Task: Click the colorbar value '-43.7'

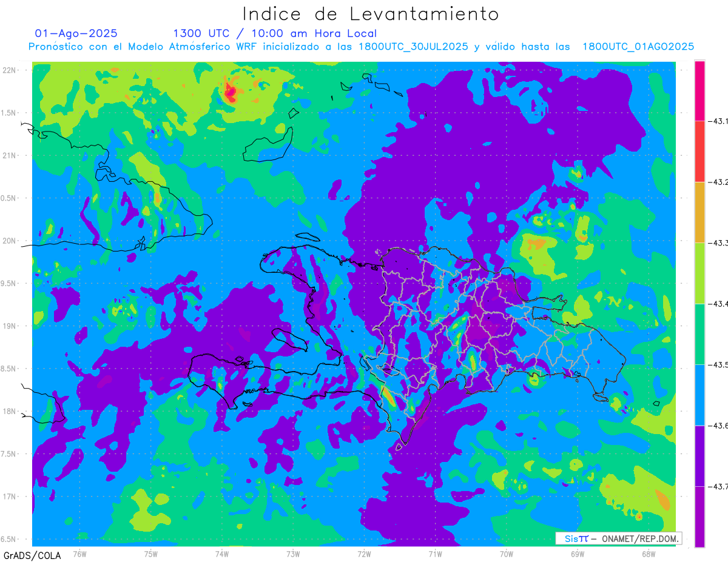Action: 718,487
